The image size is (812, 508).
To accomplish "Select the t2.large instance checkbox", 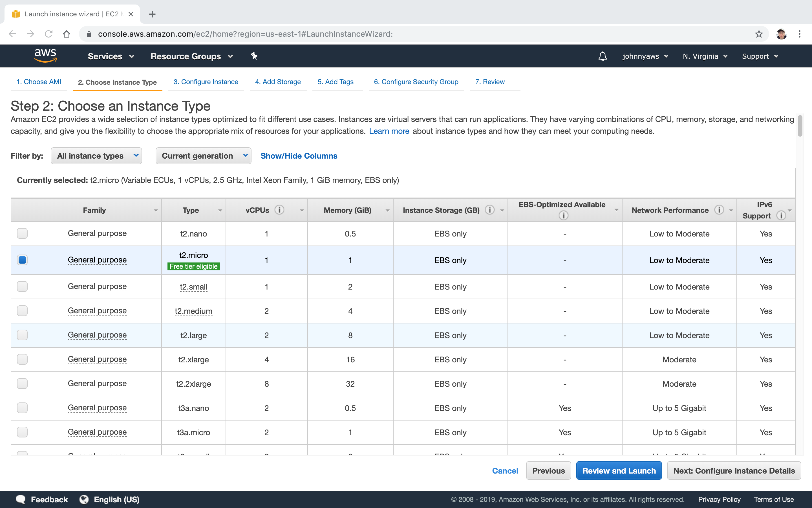I will click(x=22, y=335).
